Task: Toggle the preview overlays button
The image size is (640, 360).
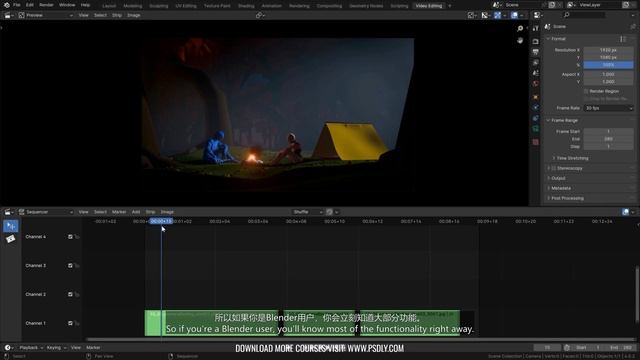Action: [x=514, y=15]
